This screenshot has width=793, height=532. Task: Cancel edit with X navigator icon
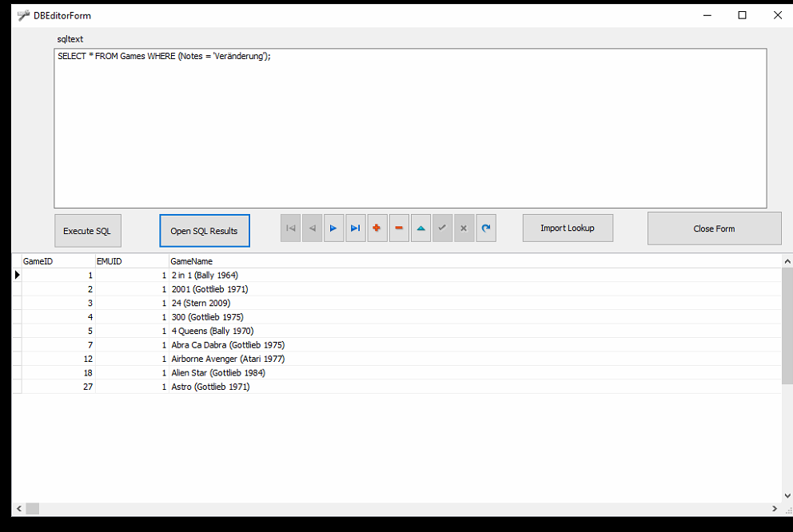click(x=464, y=228)
